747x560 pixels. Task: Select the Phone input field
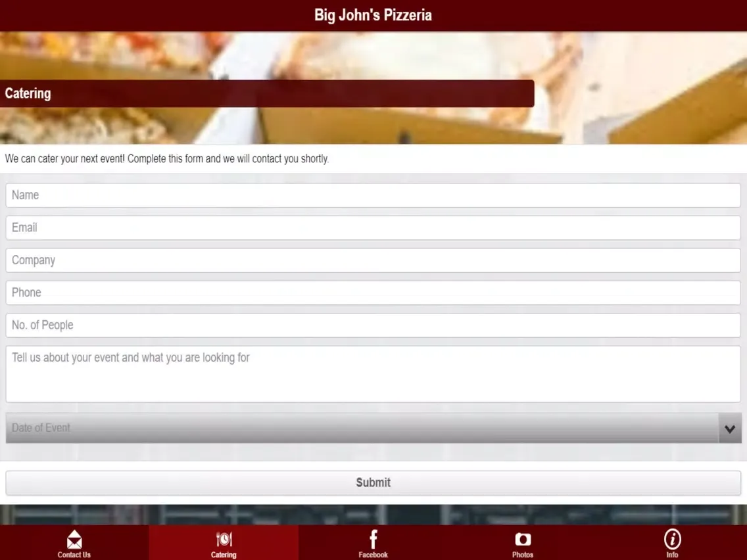coord(373,292)
